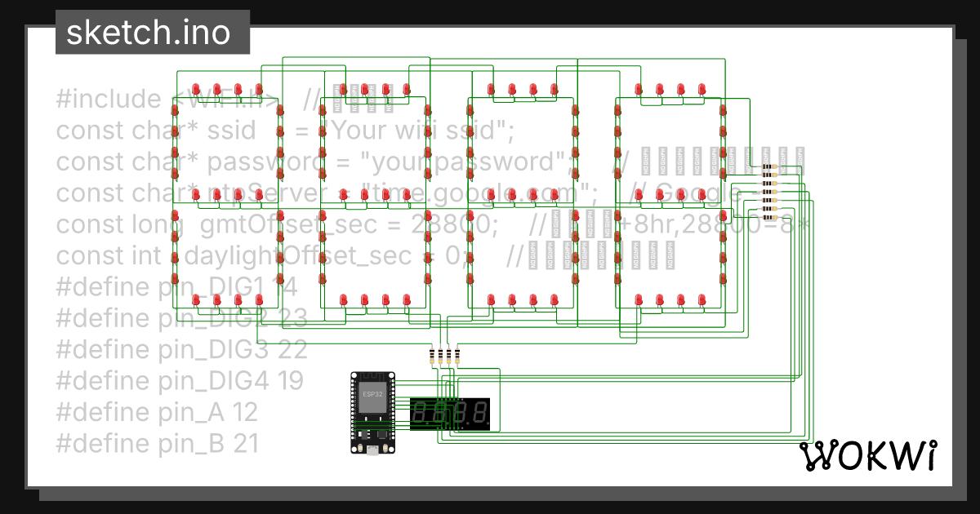Click the 'const long gmtOffset_sec' code line
Viewport: 980px width, 514px height.
pyautogui.click(x=433, y=224)
